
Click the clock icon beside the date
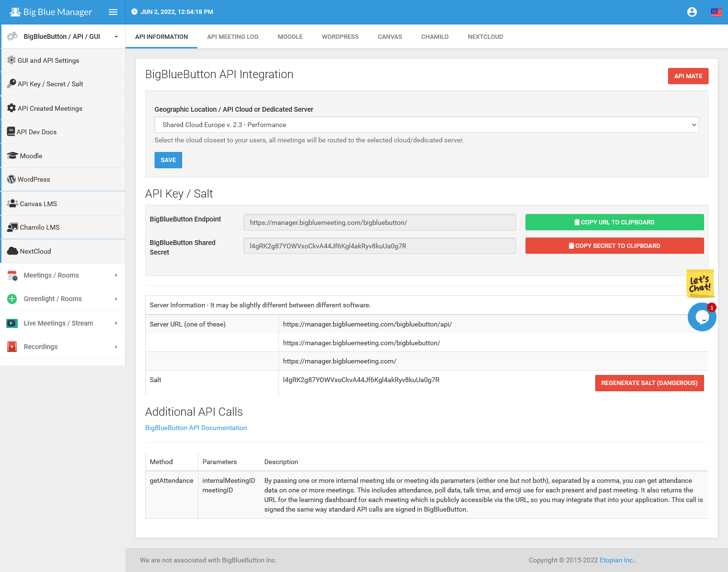(x=134, y=12)
